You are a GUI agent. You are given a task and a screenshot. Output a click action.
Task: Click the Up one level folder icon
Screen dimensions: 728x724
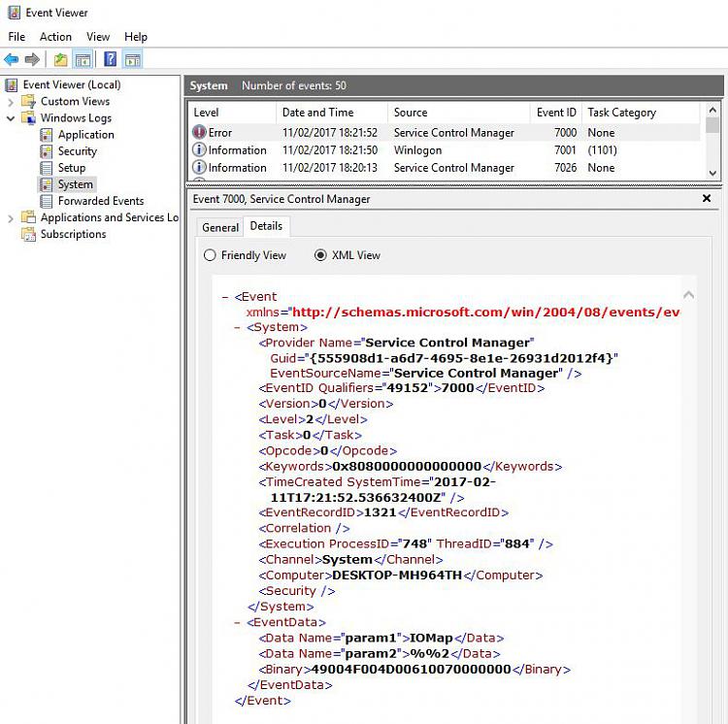pyautogui.click(x=61, y=59)
